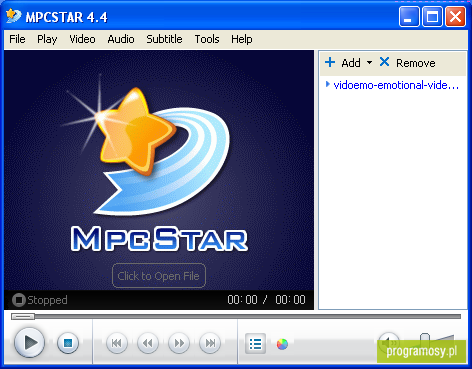Start playback with the Play button
Viewport: 472px width, 369px height.
pos(29,342)
